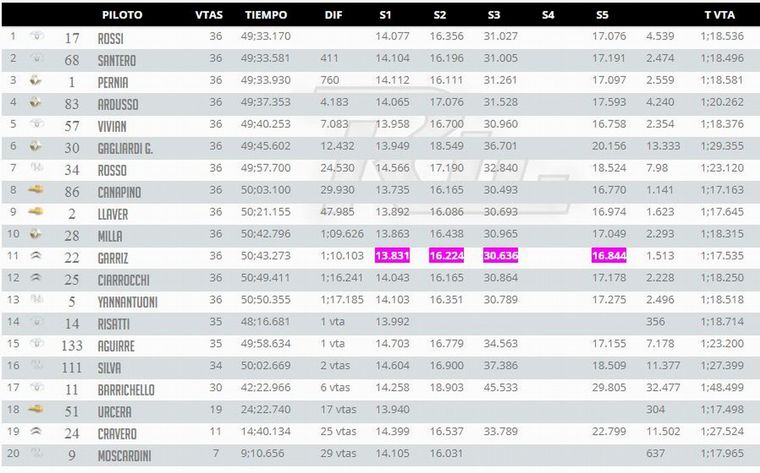
Task: Click the Chevrolet logo beside Urcera
Action: 35,408
